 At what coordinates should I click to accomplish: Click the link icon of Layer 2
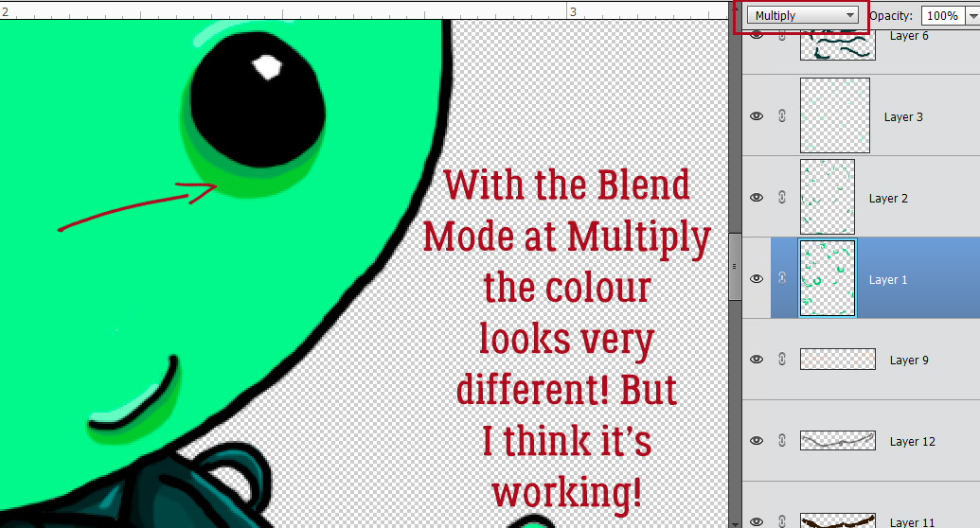[782, 198]
